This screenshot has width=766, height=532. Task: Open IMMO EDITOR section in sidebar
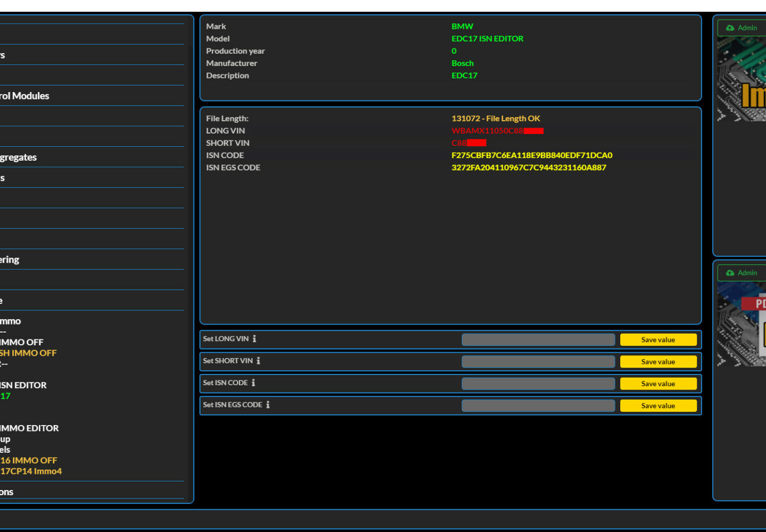click(29, 428)
